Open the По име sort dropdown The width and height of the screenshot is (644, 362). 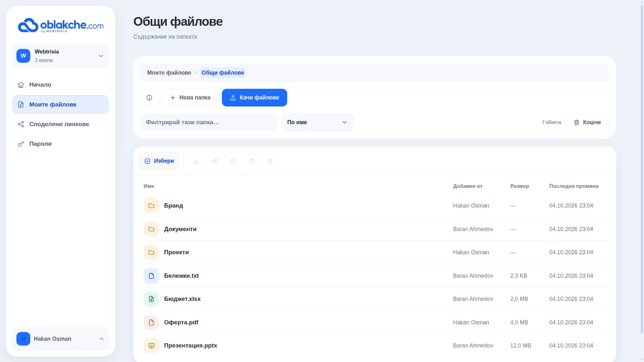coord(318,122)
